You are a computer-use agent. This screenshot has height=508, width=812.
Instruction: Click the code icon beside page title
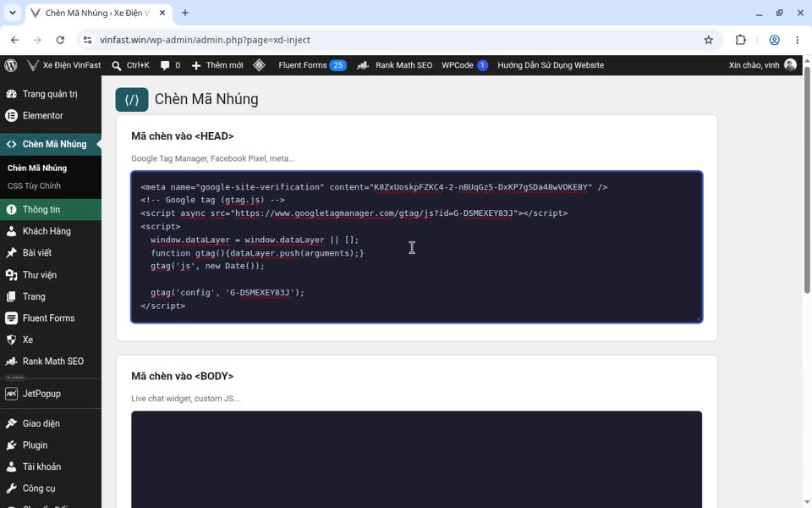tap(132, 100)
